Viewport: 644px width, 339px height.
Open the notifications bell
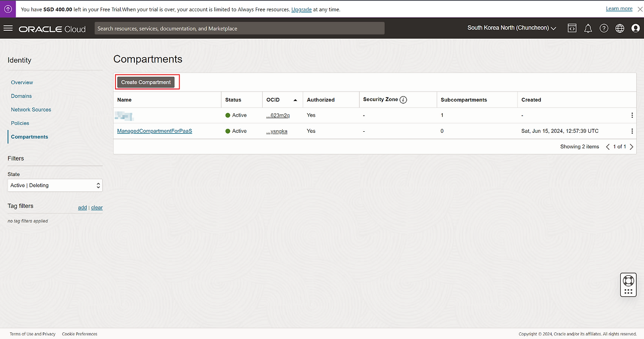[x=588, y=29]
